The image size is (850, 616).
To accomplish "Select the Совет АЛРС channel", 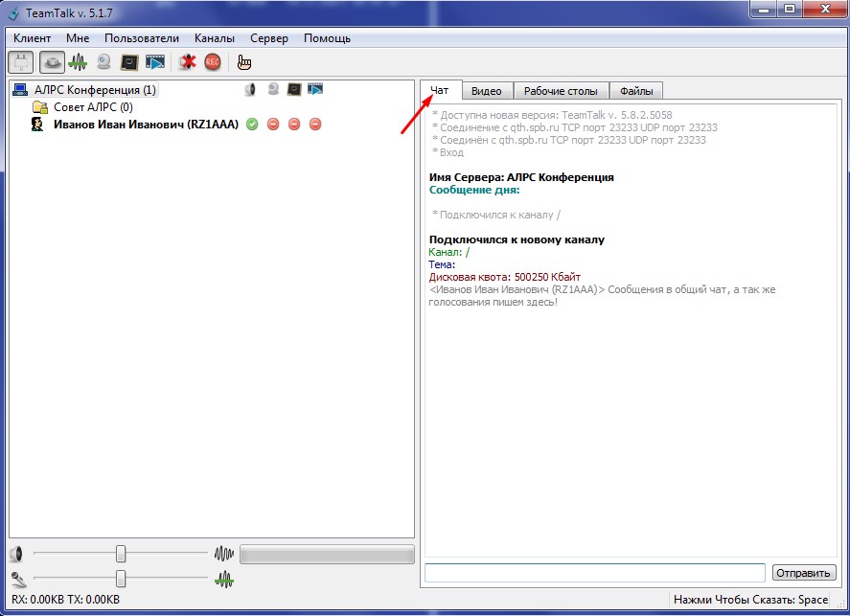I will 92,107.
